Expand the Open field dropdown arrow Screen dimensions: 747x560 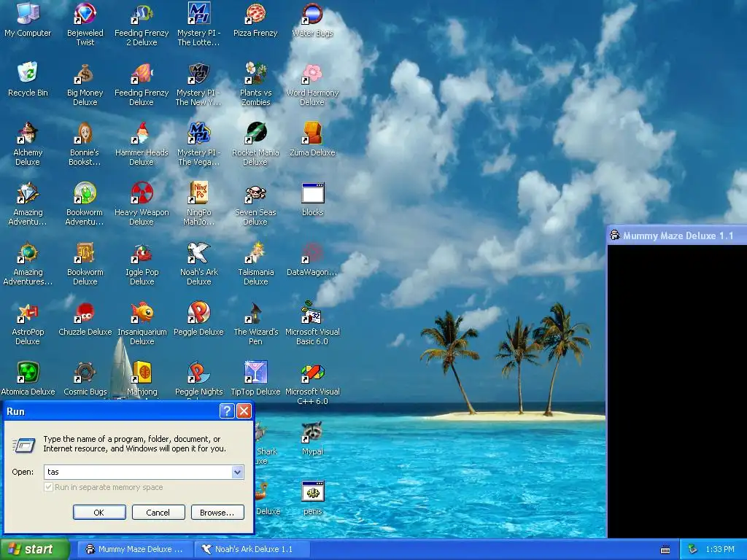click(237, 472)
